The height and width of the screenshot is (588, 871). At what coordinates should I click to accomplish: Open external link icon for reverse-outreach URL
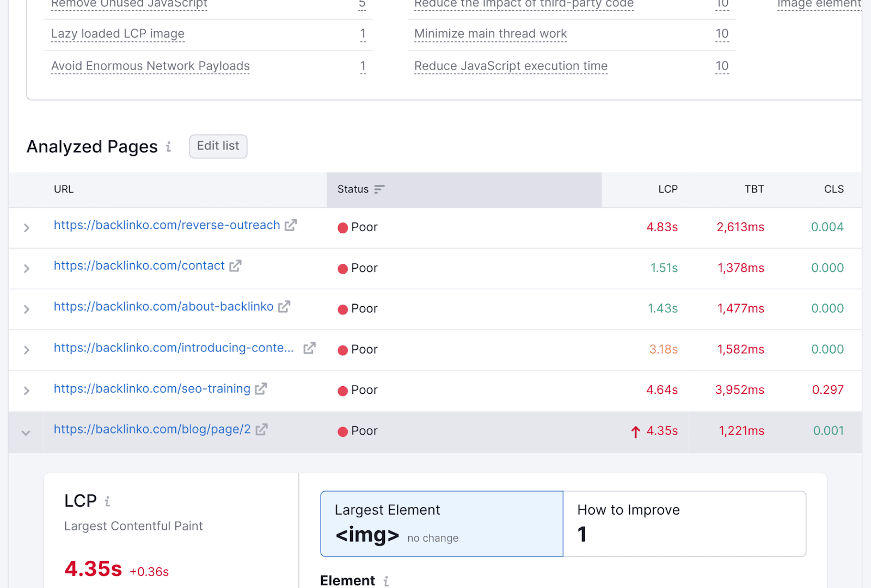(291, 225)
